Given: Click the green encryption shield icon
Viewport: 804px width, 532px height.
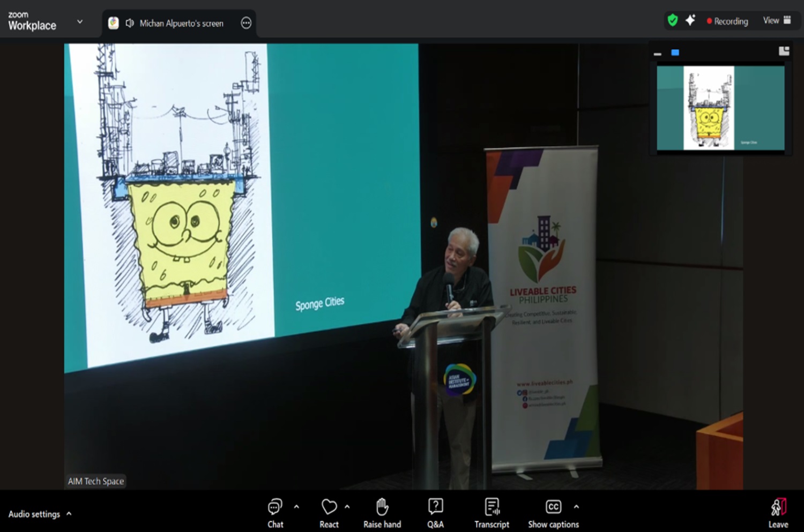Looking at the screenshot, I should click(672, 20).
